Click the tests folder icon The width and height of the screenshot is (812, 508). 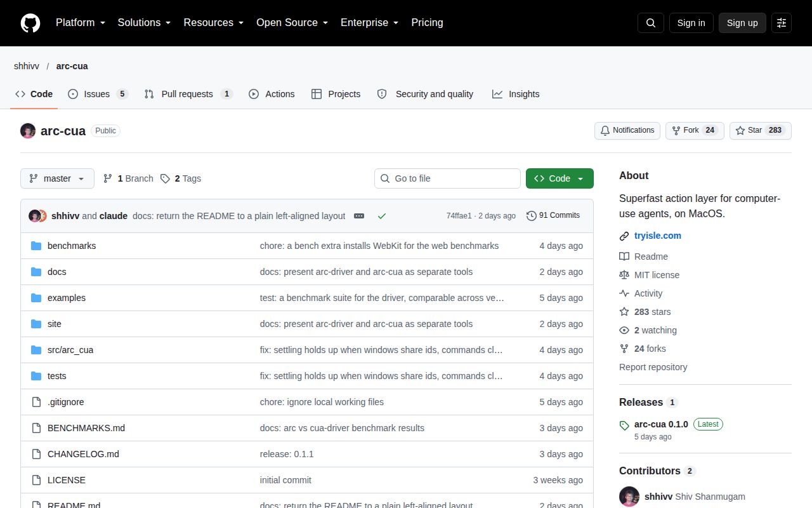[36, 376]
